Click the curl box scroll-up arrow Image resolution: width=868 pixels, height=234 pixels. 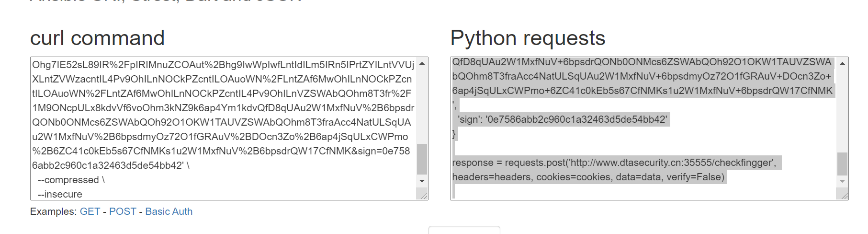(422, 63)
